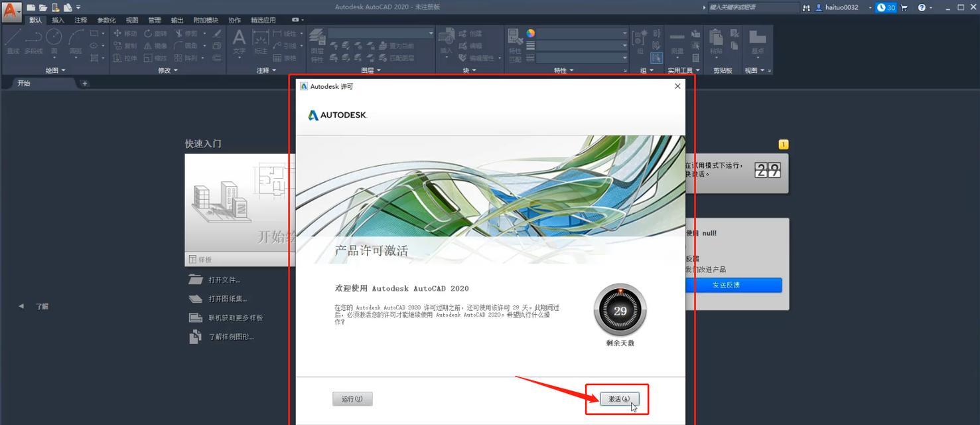Viewport: 980px width, 425px height.
Task: Click the Run (运行) button
Action: [352, 399]
